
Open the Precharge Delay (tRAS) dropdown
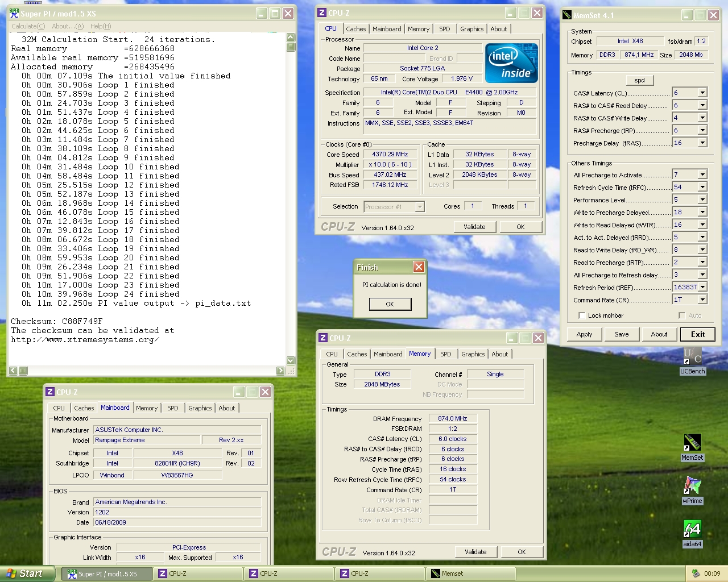pos(702,143)
